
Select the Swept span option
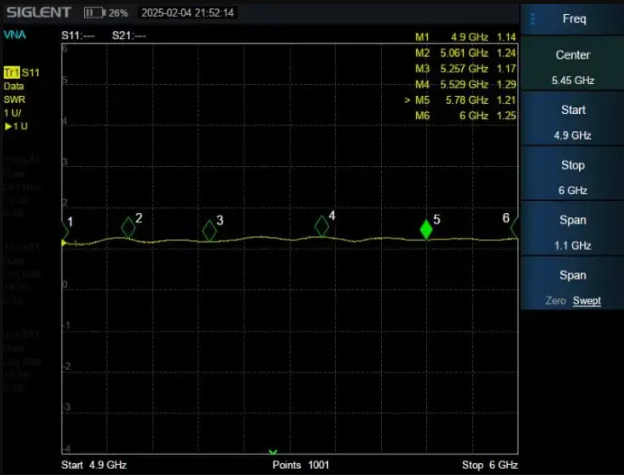587,300
